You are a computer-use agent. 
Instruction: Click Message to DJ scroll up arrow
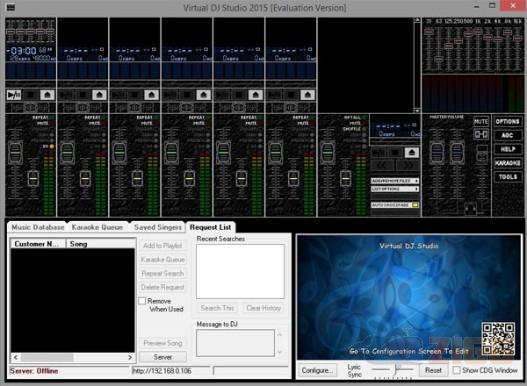279,335
